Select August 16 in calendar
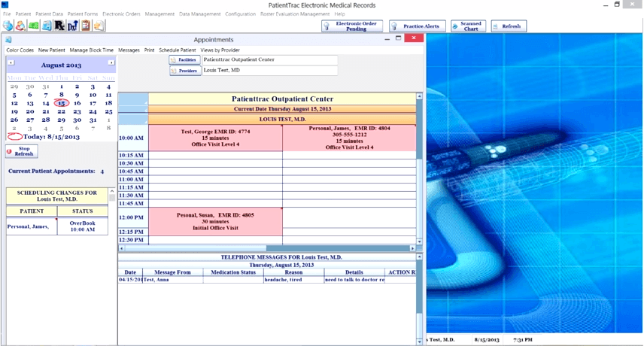644x346 pixels. 77,103
